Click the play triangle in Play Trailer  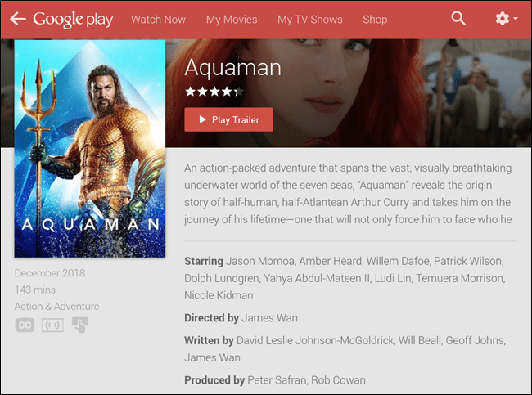(201, 120)
